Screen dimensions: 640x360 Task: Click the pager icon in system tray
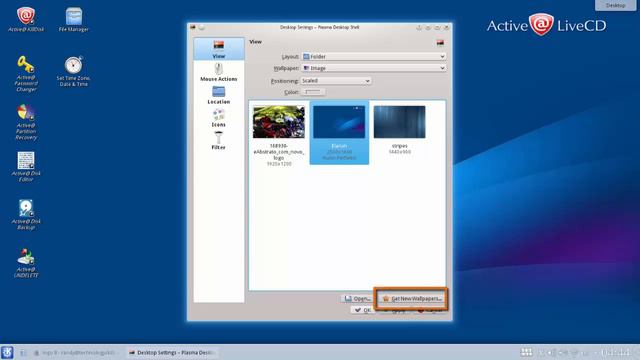(x=527, y=352)
